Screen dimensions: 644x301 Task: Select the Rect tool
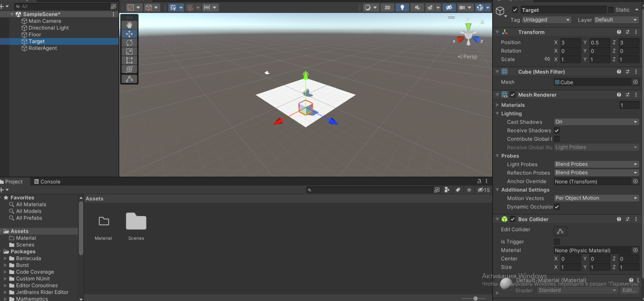click(x=129, y=60)
